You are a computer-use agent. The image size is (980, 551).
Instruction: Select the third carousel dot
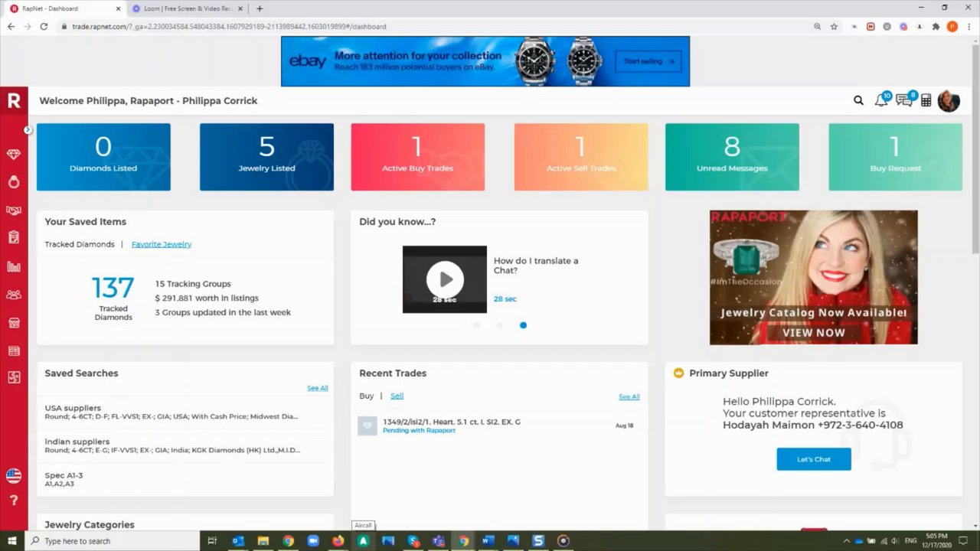pos(523,325)
